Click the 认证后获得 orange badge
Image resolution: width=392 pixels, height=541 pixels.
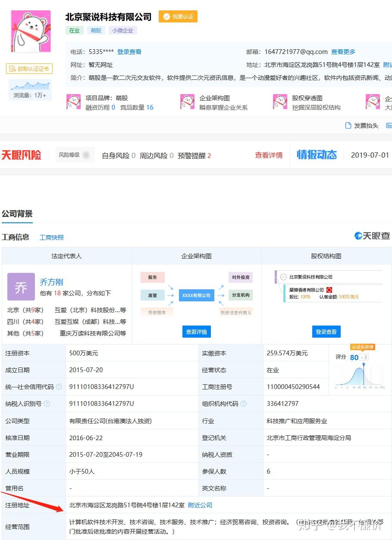363,347
